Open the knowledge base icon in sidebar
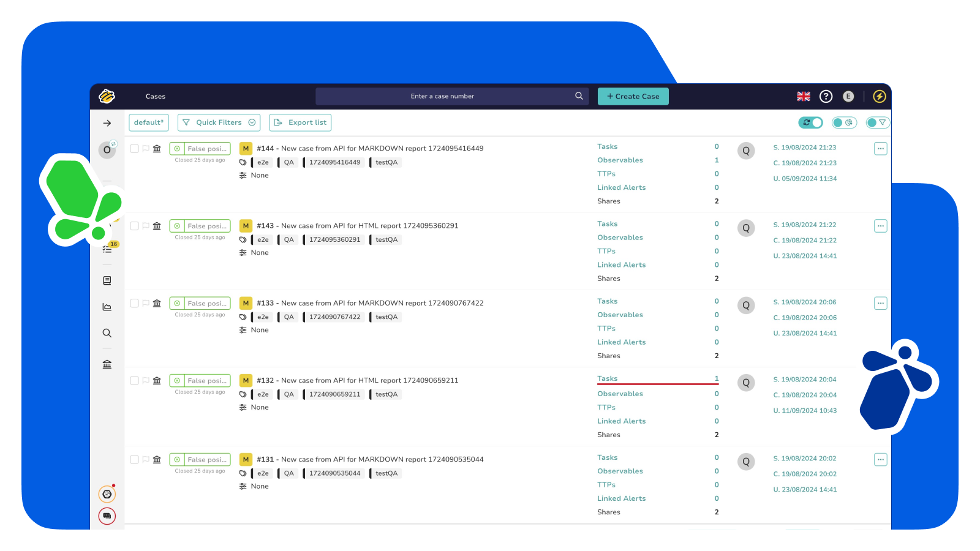The height and width of the screenshot is (551, 980). click(107, 280)
